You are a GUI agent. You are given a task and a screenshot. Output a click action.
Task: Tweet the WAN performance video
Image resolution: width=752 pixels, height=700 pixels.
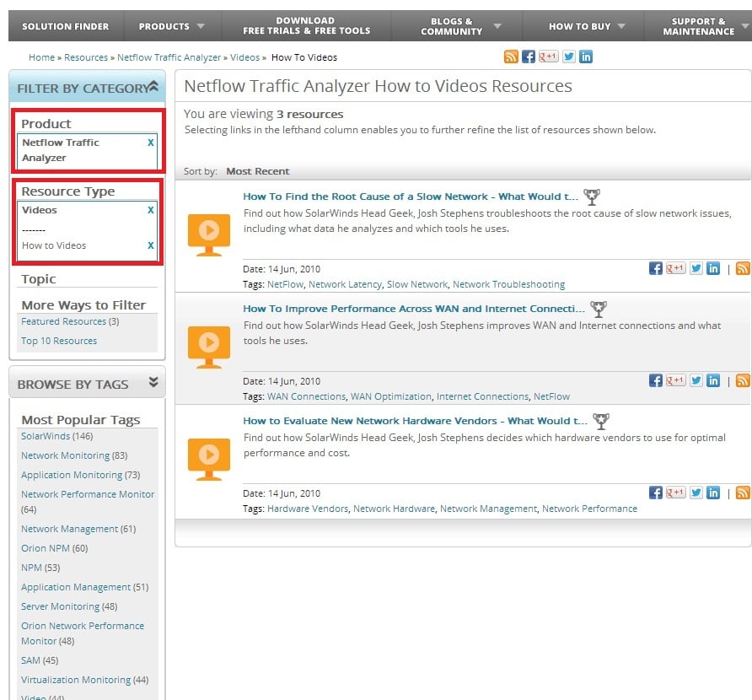tap(696, 380)
